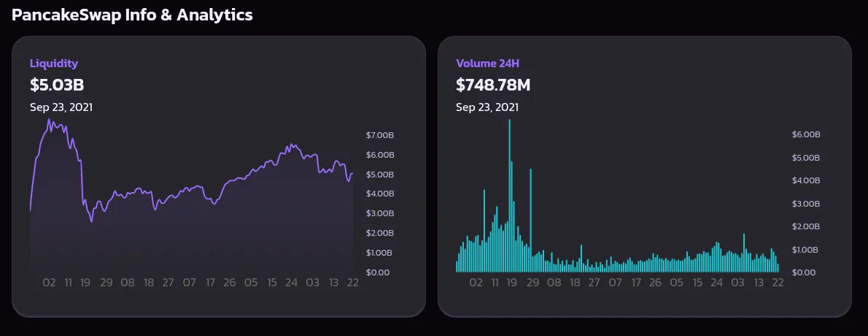Click the $3.00B axis label in Liquidity chart
Image resolution: width=868 pixels, height=336 pixels.
pos(380,213)
